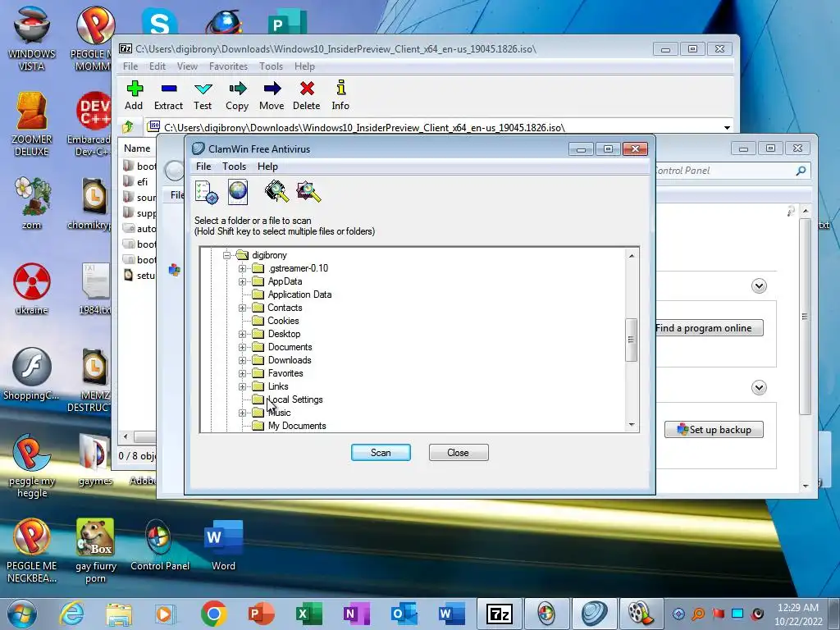Image resolution: width=840 pixels, height=630 pixels.
Task: Click 7-Zip Name column header
Action: [137, 148]
